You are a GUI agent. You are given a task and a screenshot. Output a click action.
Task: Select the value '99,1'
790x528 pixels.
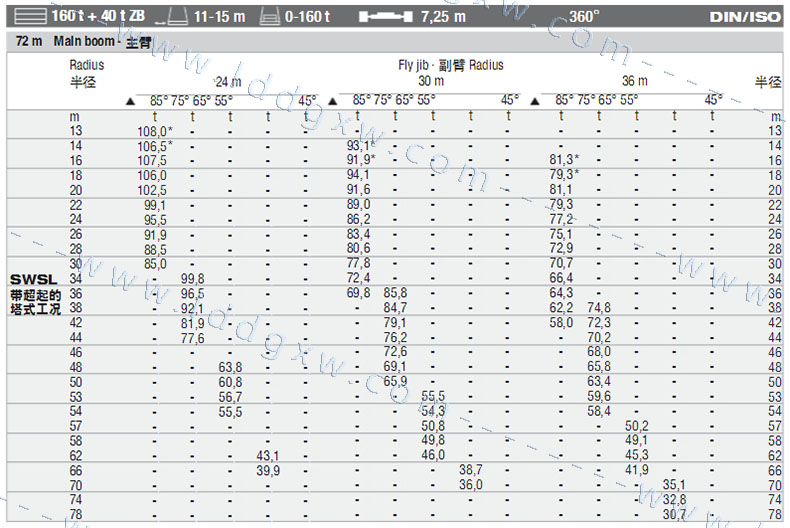(155, 206)
